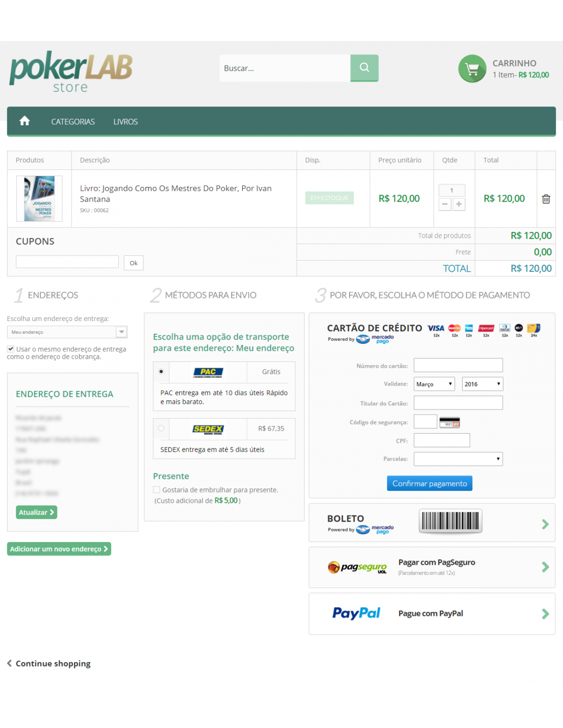
Task: Decrease quantity with the minus button
Action: click(x=445, y=204)
